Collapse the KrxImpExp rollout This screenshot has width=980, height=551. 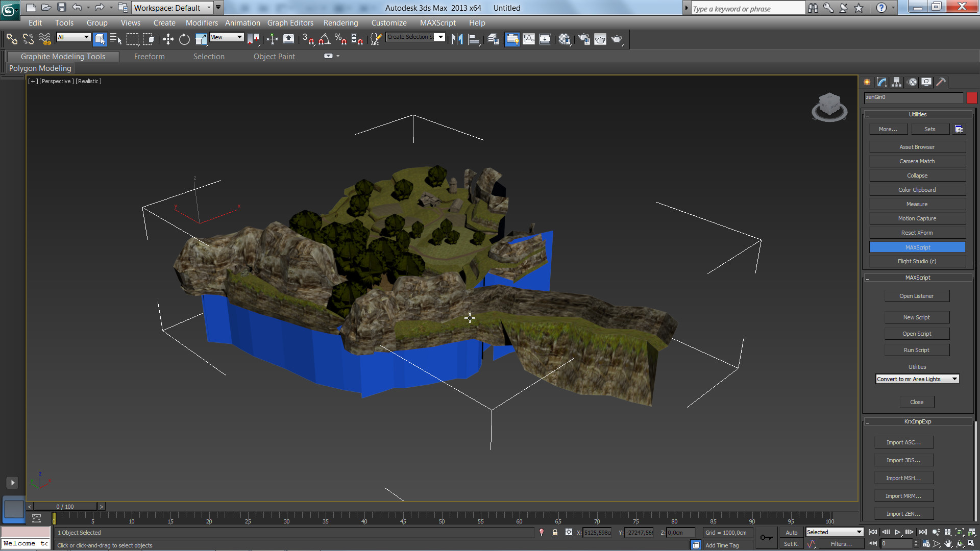point(917,421)
